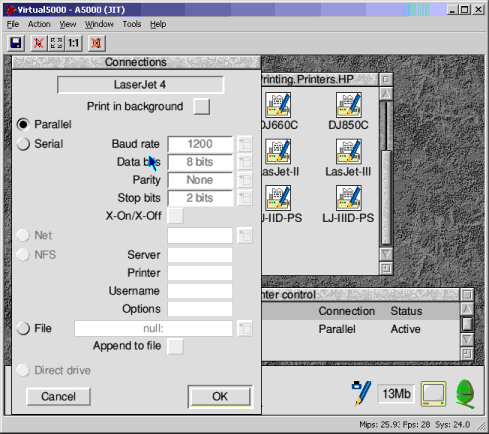Viewport: 489px width, 434px height.
Task: Click the floppy disk save toolbar icon
Action: pos(16,43)
